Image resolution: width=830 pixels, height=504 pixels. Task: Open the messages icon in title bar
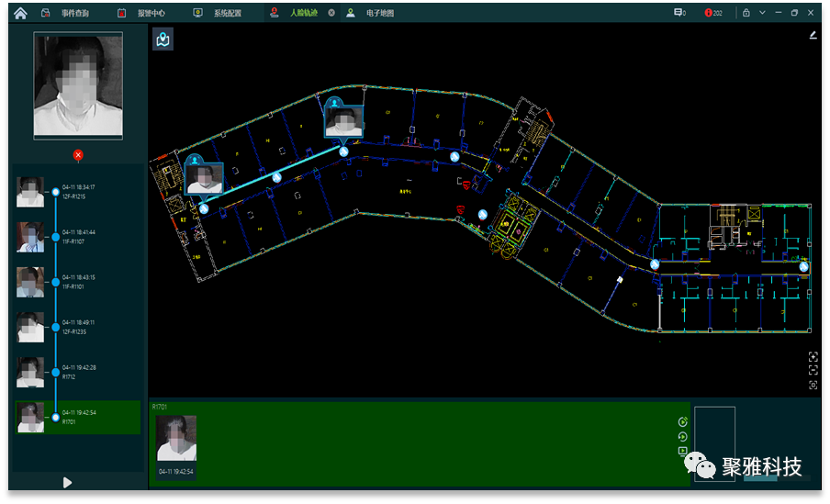tap(679, 13)
